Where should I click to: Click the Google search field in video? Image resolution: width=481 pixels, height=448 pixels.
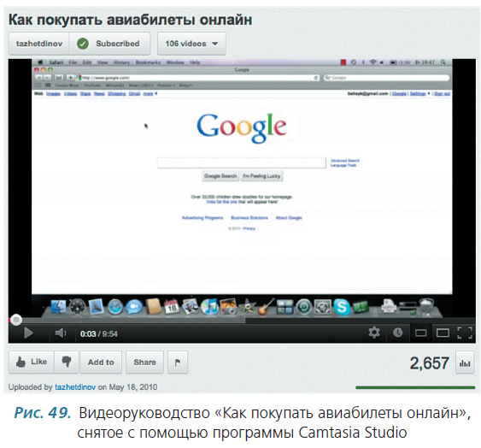point(242,162)
